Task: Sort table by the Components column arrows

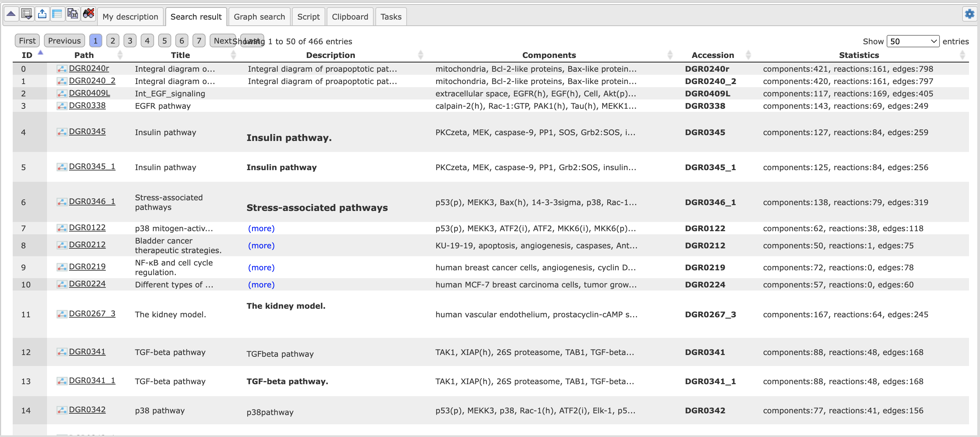Action: [x=669, y=55]
